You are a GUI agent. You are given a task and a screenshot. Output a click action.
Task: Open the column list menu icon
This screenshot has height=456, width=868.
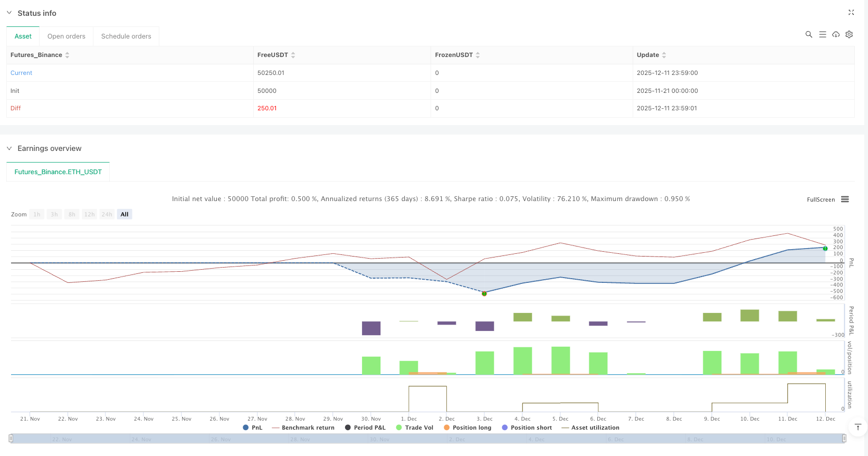click(822, 34)
